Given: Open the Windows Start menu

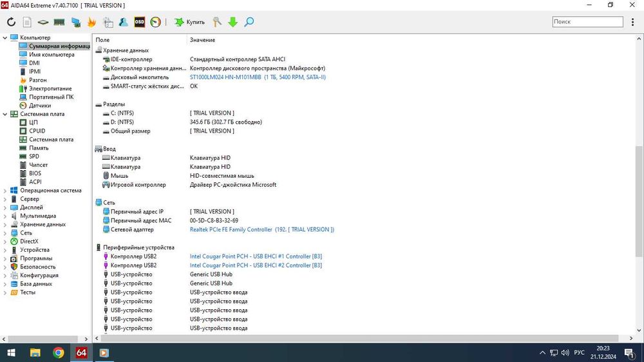Looking at the screenshot, I should pyautogui.click(x=11, y=352).
